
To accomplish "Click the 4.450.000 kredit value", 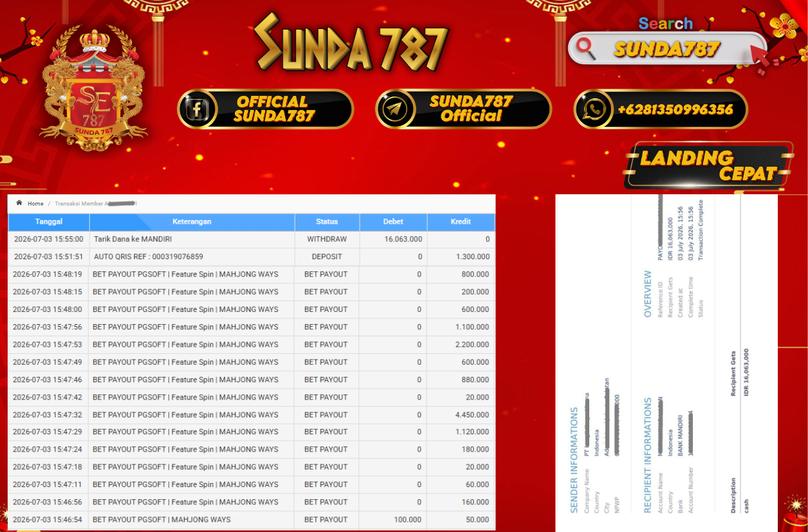I will 472,415.
